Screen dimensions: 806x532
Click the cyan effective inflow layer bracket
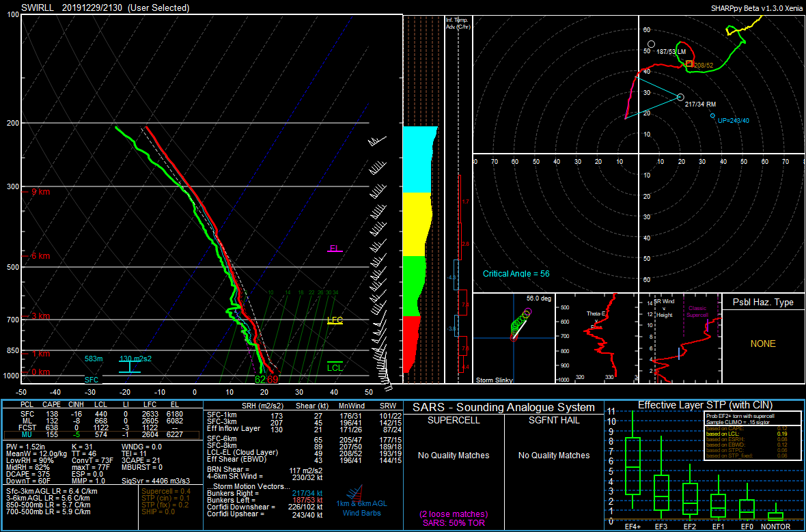[129, 367]
